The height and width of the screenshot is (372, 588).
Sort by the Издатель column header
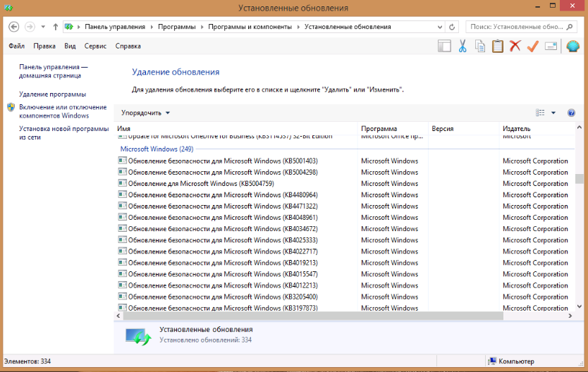click(537, 128)
